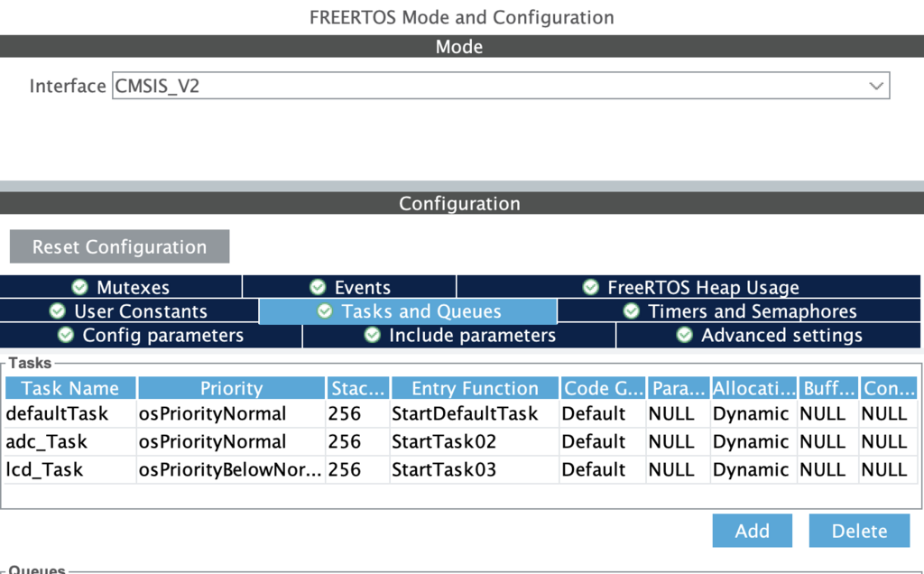The height and width of the screenshot is (574, 924).
Task: Click the StartTask03 entry function cell
Action: point(444,469)
